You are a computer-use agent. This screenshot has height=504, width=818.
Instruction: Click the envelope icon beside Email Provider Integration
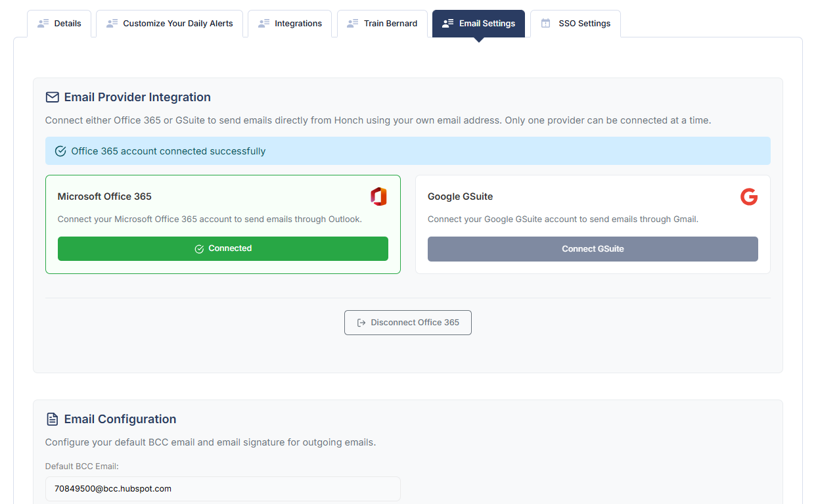click(53, 97)
